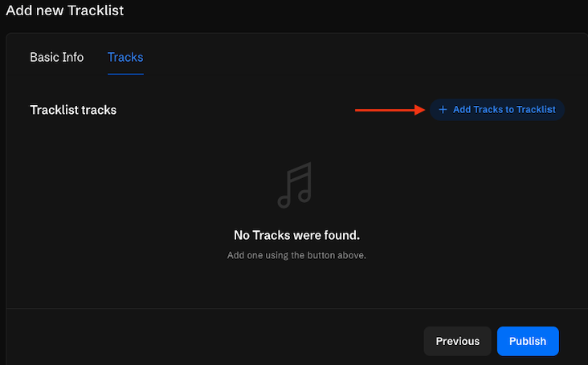588x365 pixels.
Task: Click the tail end of the red arrow
Action: point(358,110)
